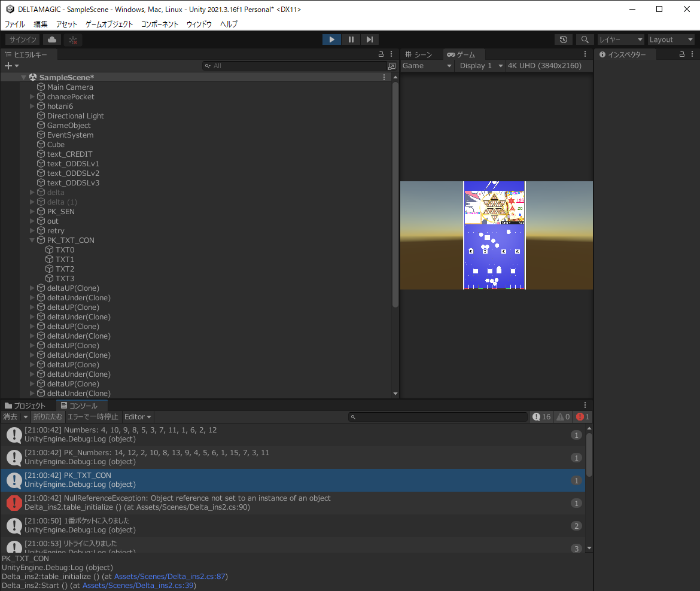Click the Play button in toolbar
Screen dimensions: 700x591
331,39
